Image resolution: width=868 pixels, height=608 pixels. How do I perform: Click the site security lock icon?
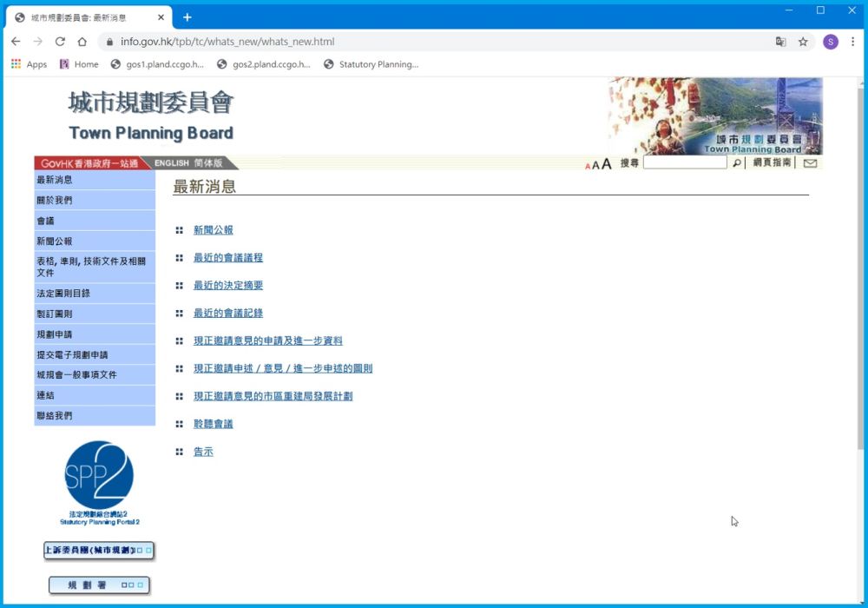pos(109,40)
